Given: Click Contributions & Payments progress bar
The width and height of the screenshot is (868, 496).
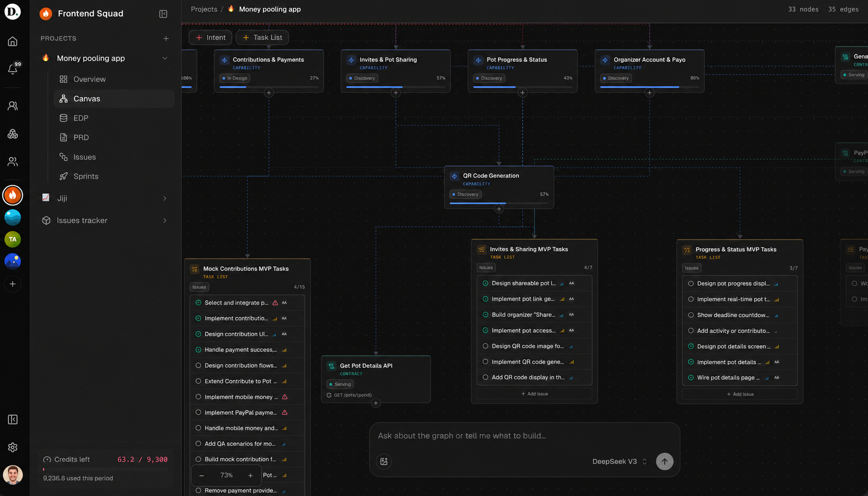Looking at the screenshot, I should point(269,87).
